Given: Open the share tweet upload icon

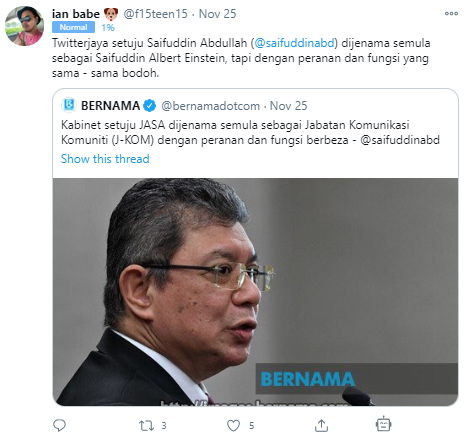Looking at the screenshot, I should [x=321, y=425].
